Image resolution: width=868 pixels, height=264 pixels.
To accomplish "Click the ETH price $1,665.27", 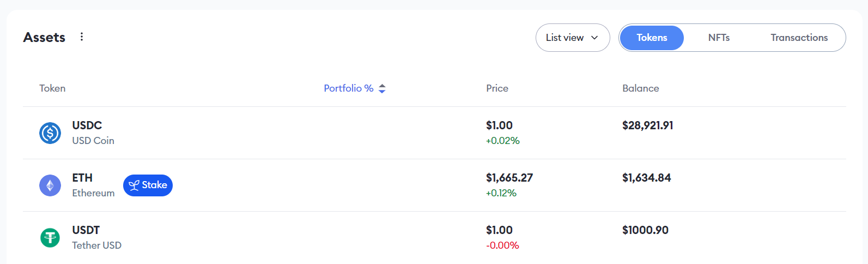I will [x=509, y=178].
